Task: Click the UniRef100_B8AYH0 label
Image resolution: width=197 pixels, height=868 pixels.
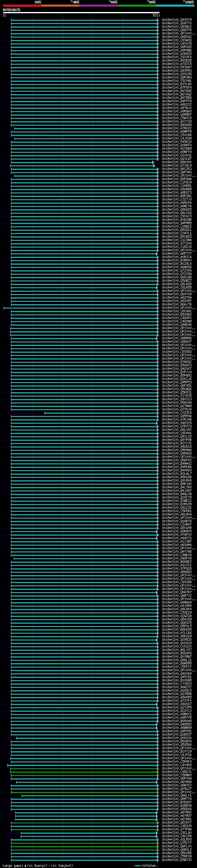Action: [177, 162]
